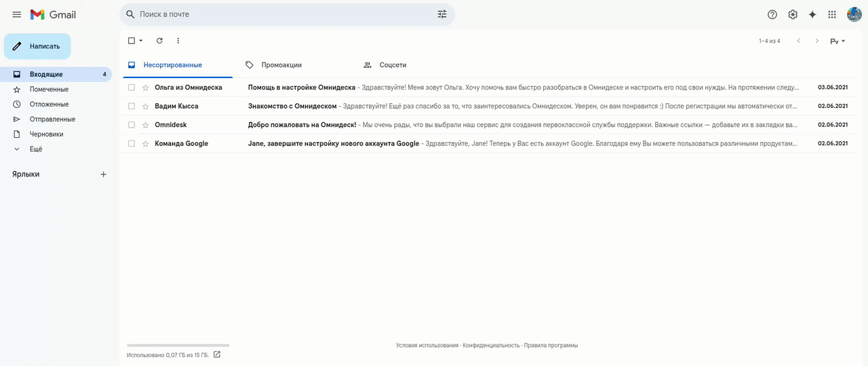
Task: Tick the Команда Google email checkbox
Action: [132, 144]
